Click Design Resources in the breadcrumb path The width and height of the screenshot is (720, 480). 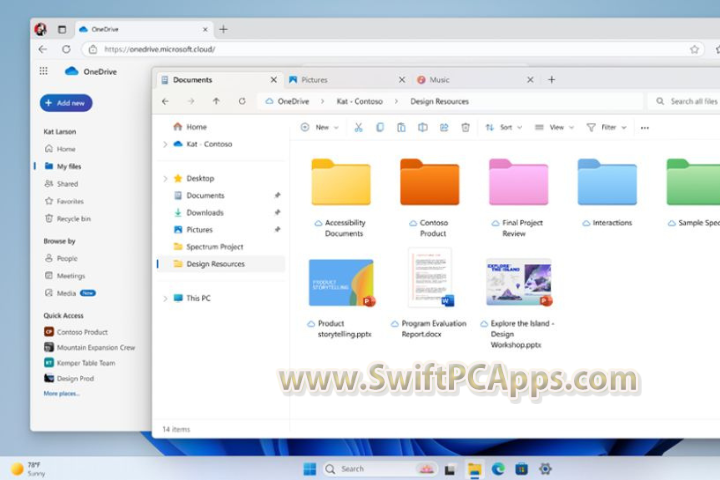[x=439, y=102]
